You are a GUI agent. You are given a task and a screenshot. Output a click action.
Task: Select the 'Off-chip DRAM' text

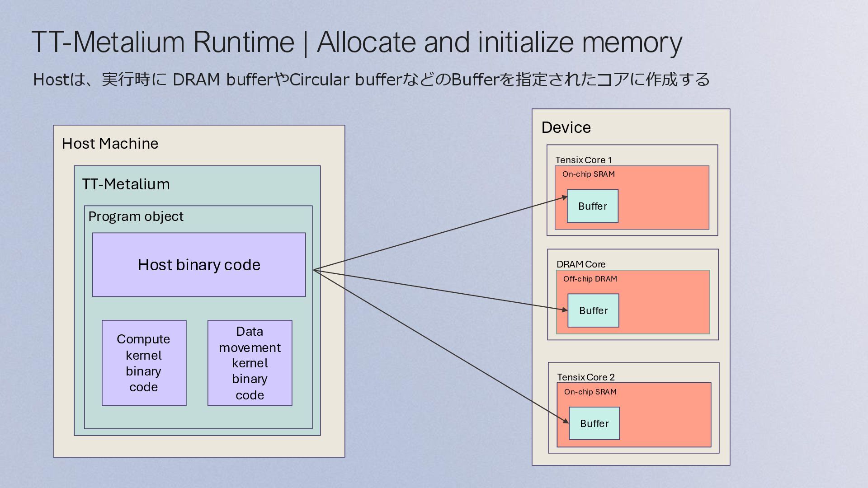click(590, 279)
